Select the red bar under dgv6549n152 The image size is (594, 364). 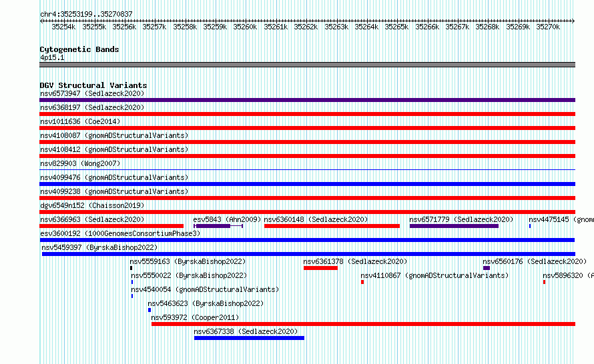pos(307,212)
